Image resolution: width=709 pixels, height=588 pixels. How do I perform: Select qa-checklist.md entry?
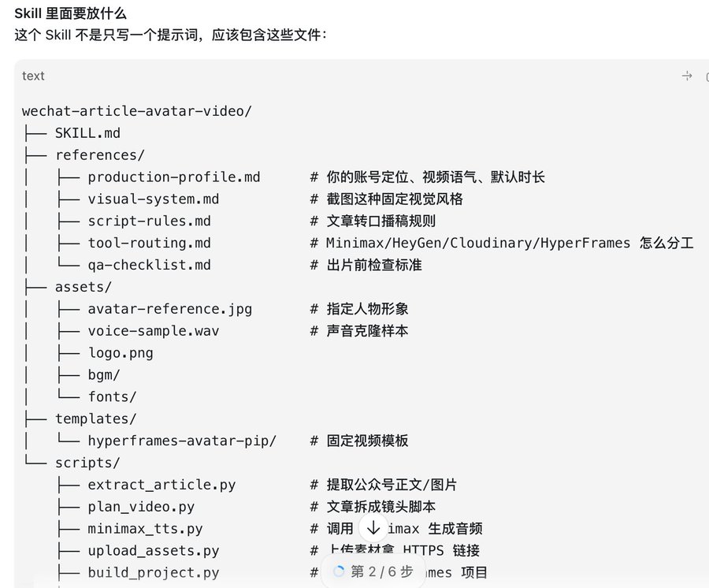(x=149, y=265)
